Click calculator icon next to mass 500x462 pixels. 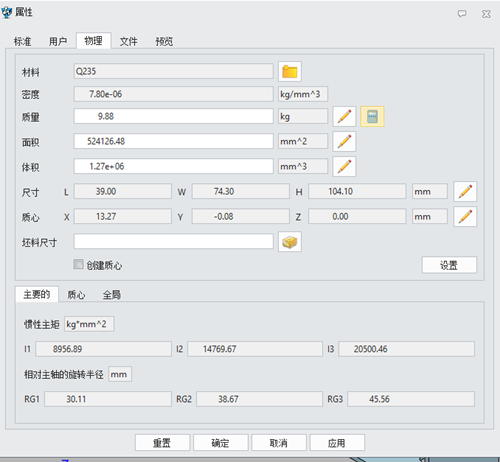tap(372, 116)
